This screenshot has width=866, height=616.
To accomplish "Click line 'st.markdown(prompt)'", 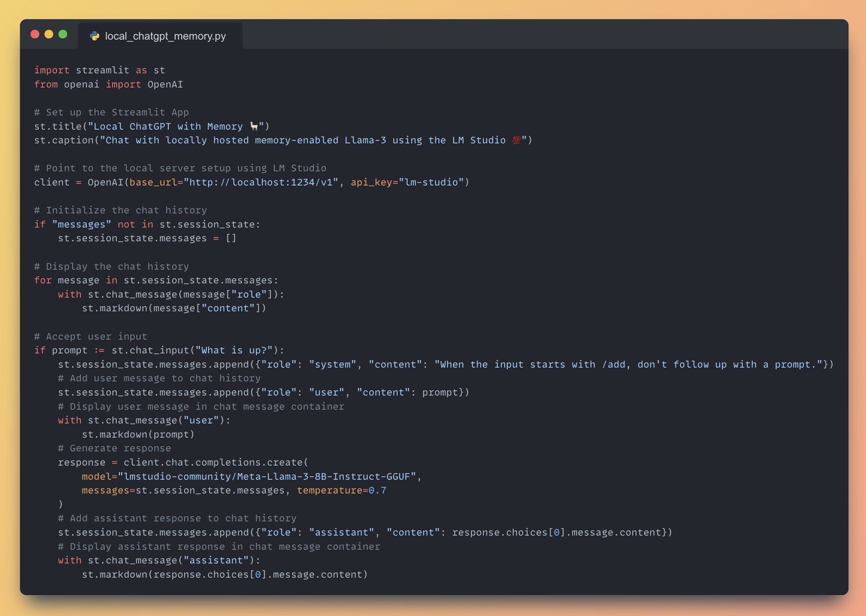I will click(138, 435).
